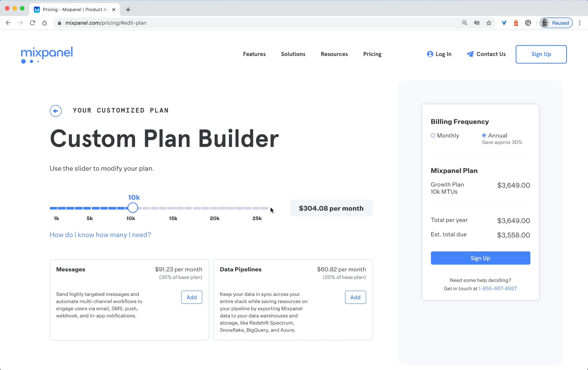Click the blue Sign Up button in billing card

[x=480, y=258]
